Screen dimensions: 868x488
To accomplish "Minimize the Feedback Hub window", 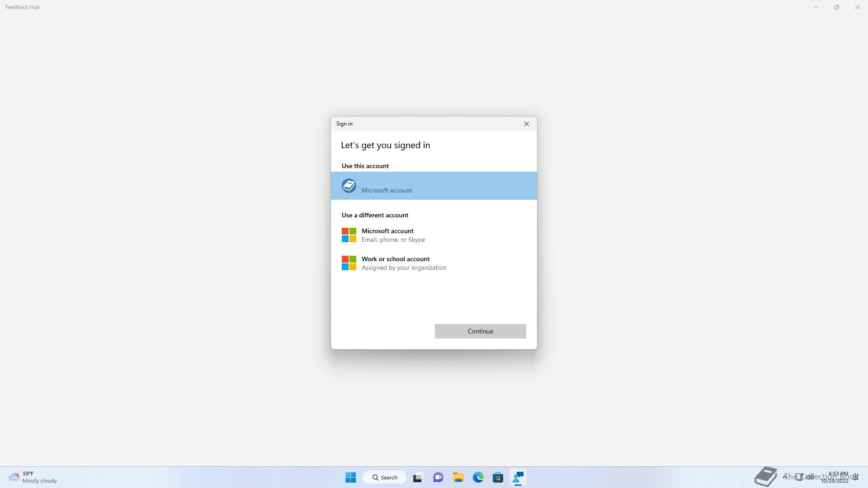I will pyautogui.click(x=816, y=7).
